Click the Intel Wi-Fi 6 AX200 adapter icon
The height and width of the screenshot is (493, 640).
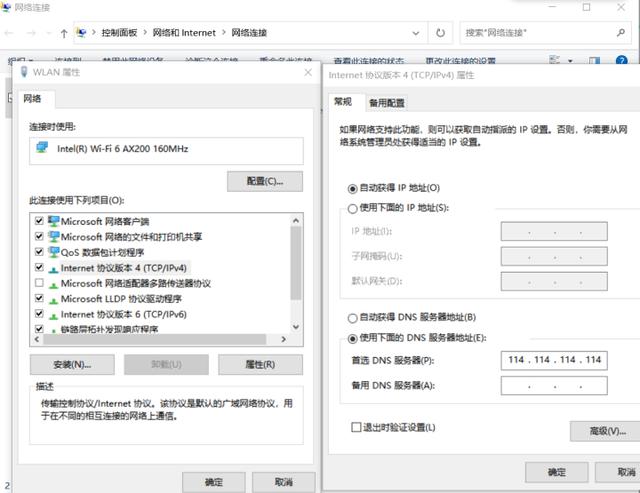[42, 148]
